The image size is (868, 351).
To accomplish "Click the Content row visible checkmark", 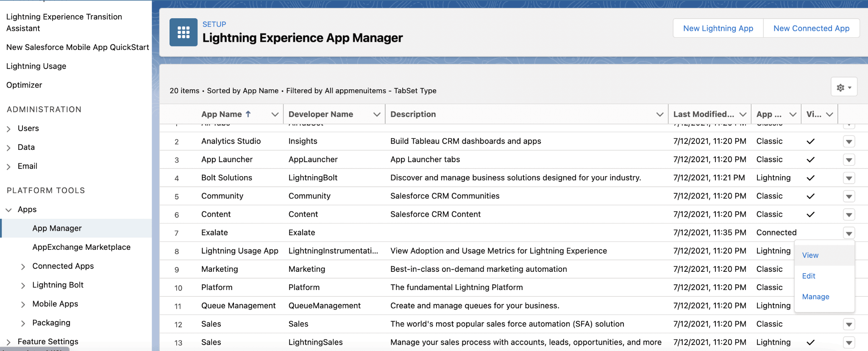I will click(x=810, y=214).
